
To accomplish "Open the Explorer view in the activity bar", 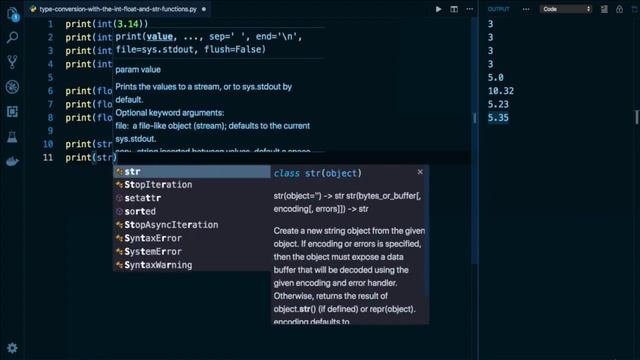I will (x=13, y=14).
